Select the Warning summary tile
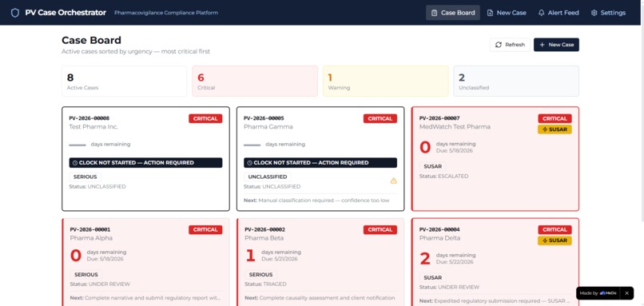Viewport: 644px width, 306px height. click(386, 81)
